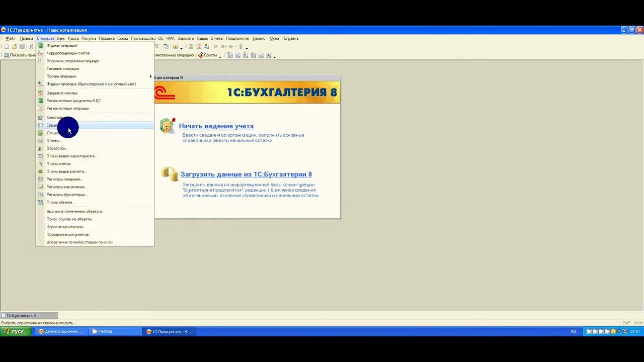Viewport: 644px width, 362px height.
Task: Click the help information toolbar icon
Action: click(175, 47)
